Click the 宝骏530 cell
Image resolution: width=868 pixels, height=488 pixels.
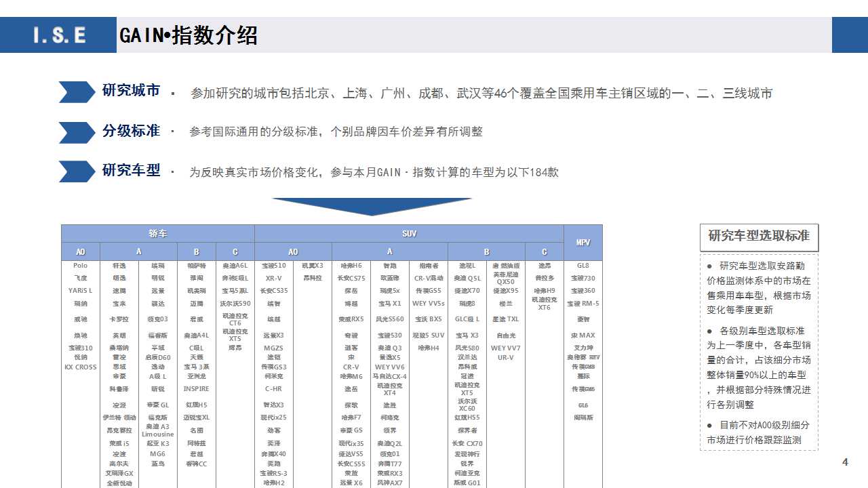click(389, 335)
